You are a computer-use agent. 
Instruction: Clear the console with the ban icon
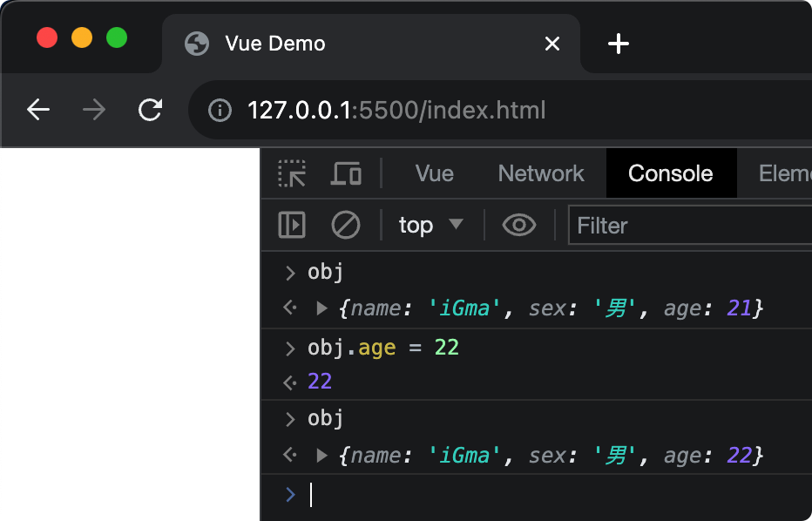346,226
